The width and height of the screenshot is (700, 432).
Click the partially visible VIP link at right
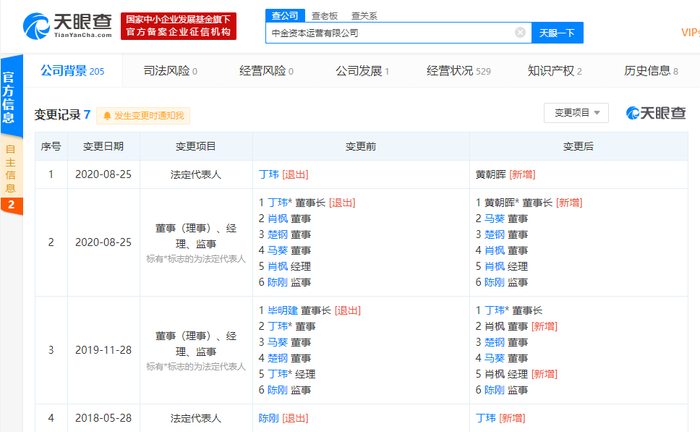coord(691,33)
